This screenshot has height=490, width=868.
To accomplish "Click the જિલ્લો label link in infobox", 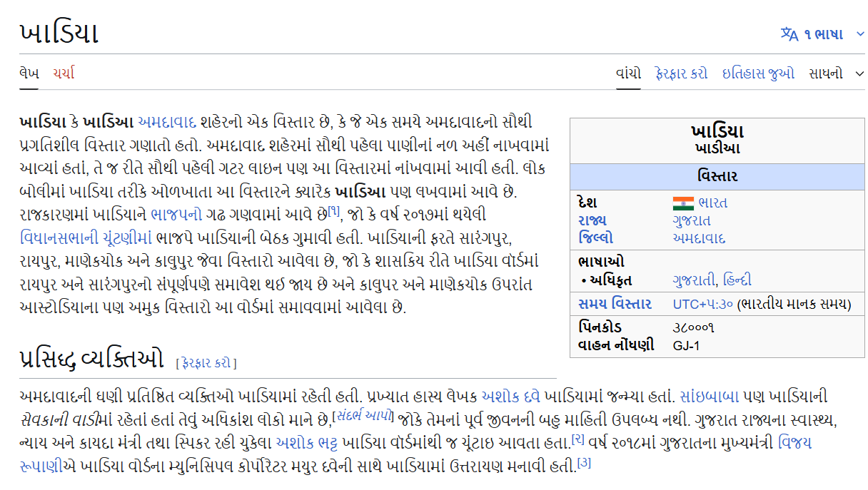I will click(x=595, y=238).
